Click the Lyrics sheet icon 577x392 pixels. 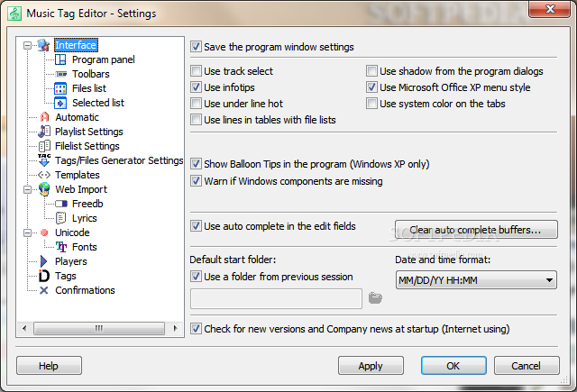[60, 218]
